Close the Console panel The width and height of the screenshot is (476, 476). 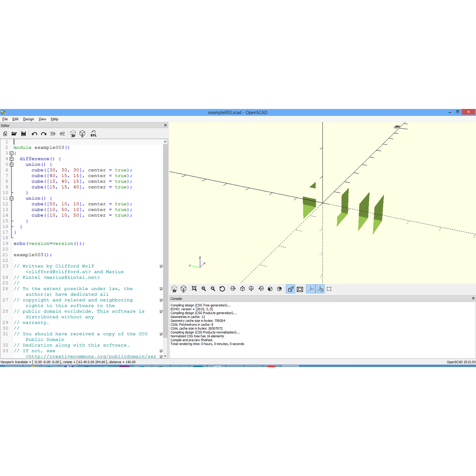pyautogui.click(x=473, y=298)
